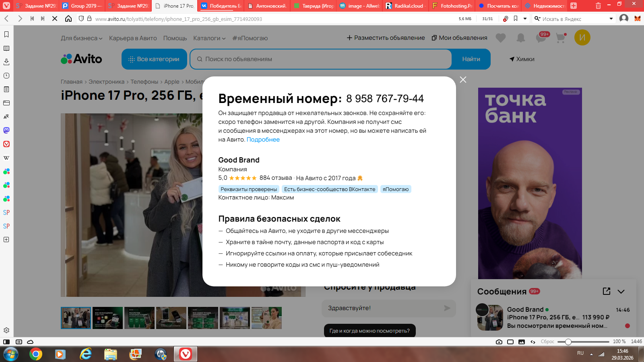This screenshot has height=362, width=644.
Task: Open page actions in status bar
Action: tap(533, 342)
